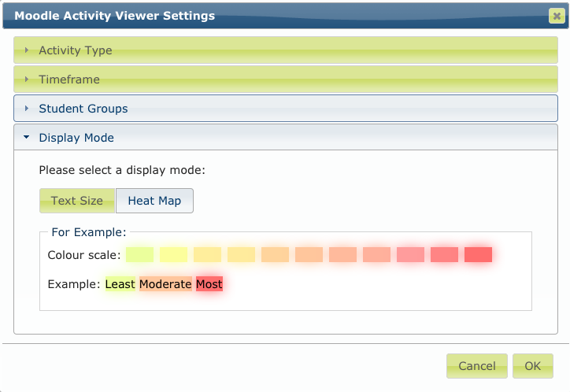This screenshot has width=570, height=392.
Task: Click the down arrow beside Display Mode
Action: coord(27,138)
